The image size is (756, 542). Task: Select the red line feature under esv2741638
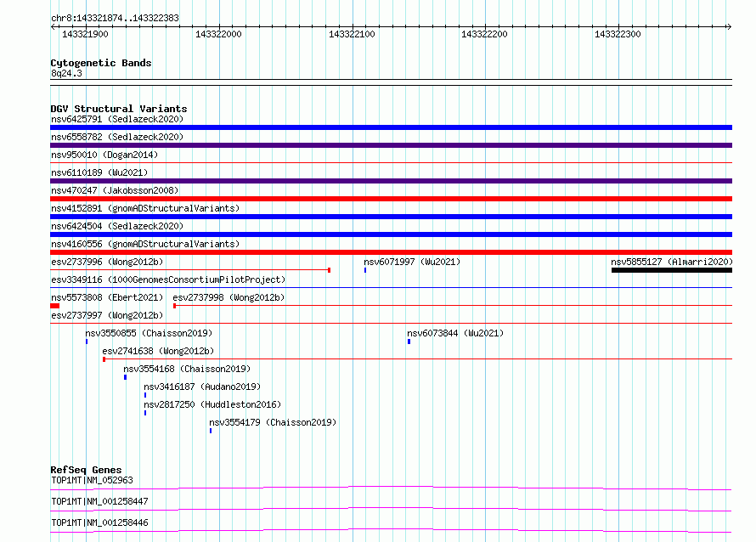click(x=418, y=359)
